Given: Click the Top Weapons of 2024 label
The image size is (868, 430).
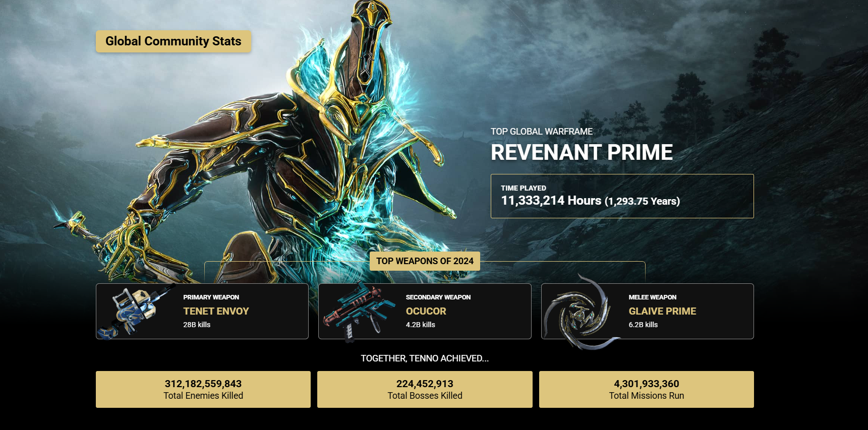Looking at the screenshot, I should pos(425,261).
